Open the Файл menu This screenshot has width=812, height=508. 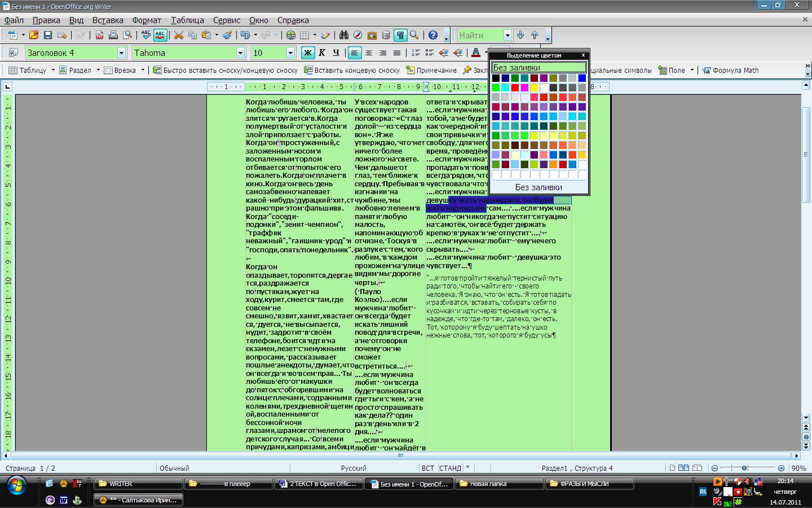[14, 20]
